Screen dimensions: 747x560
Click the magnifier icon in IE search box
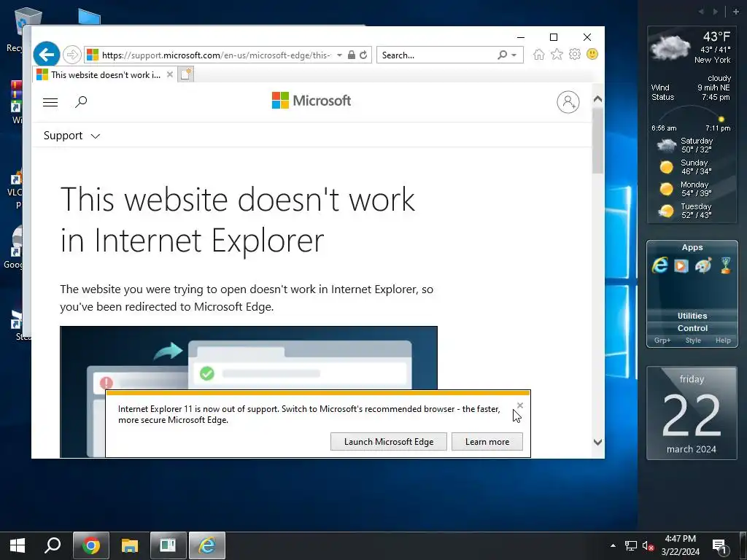(502, 55)
